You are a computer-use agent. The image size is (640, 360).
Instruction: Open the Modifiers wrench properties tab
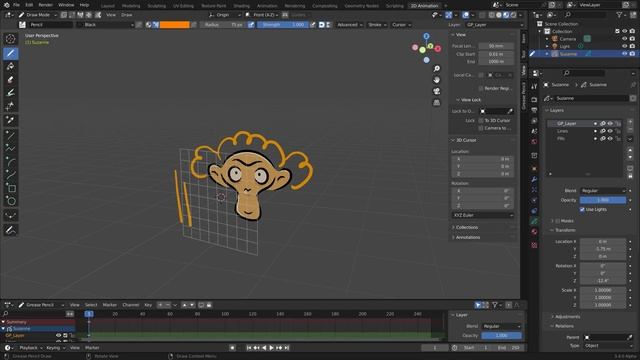(x=534, y=180)
